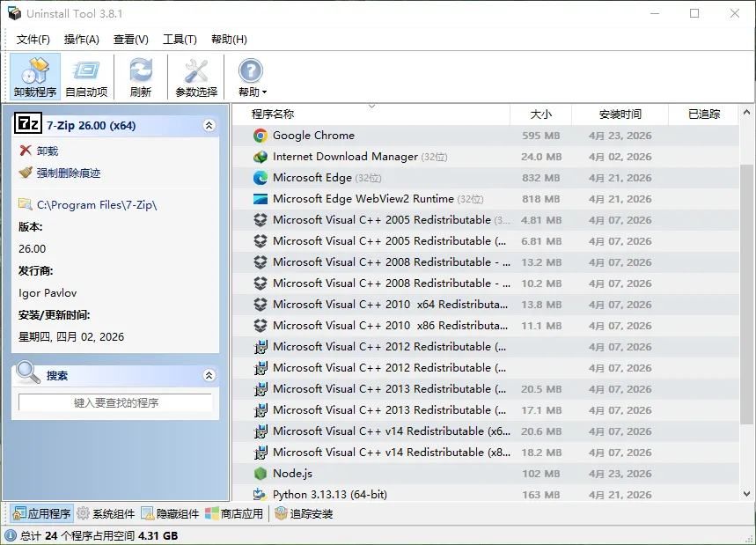
Task: Open the 工具(T) menu
Action: (180, 40)
